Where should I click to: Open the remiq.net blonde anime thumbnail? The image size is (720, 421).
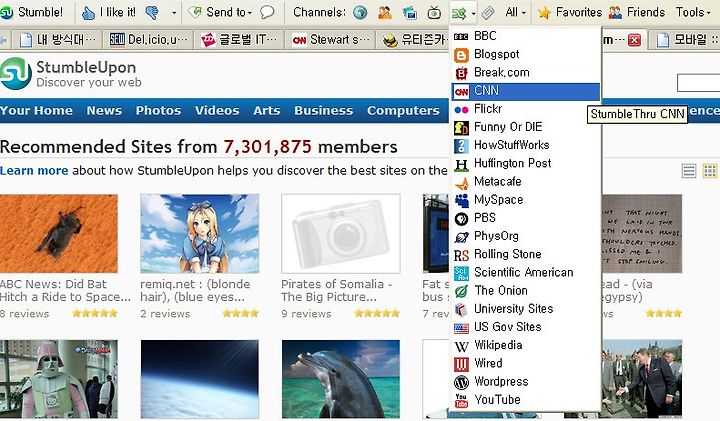tap(200, 234)
